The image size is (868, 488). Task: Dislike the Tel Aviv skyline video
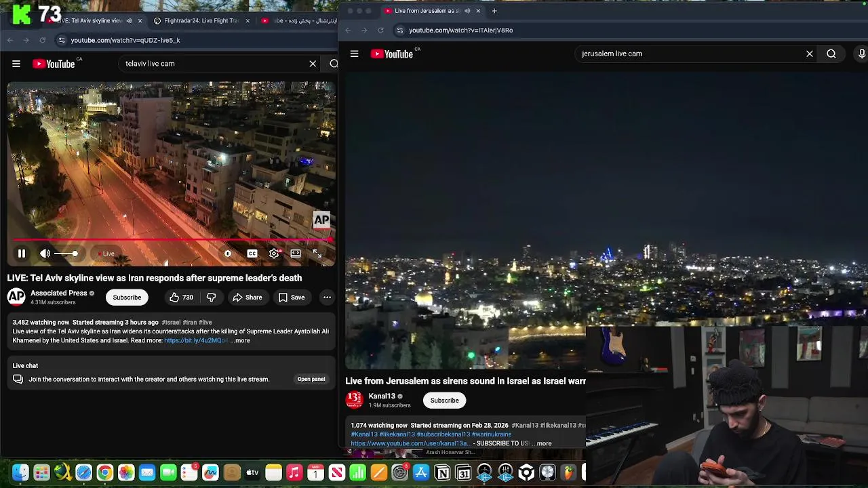click(x=211, y=297)
